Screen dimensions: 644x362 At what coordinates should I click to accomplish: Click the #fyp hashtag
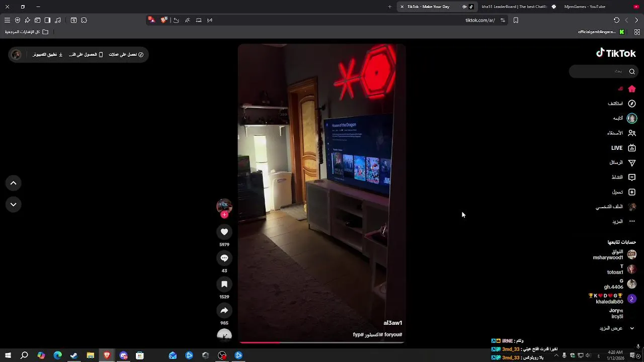[358, 334]
